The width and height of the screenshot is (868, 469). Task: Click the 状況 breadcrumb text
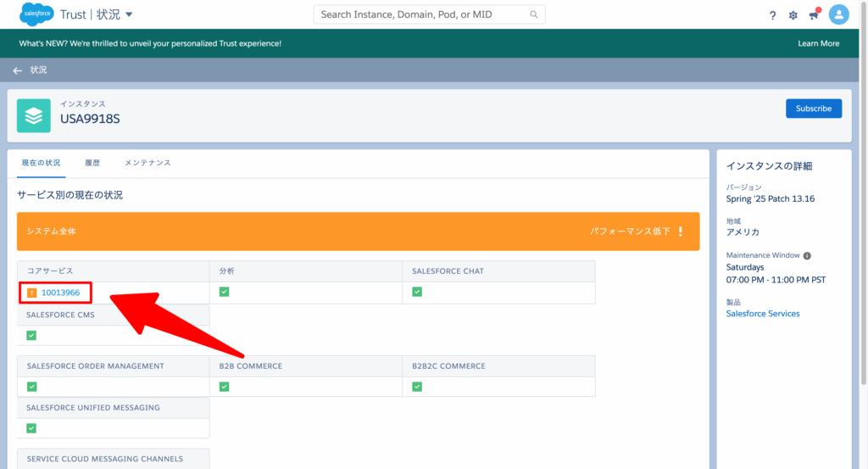[38, 70]
